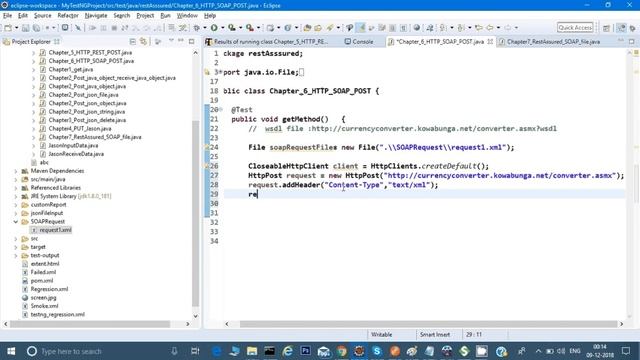
Task: Click the Forward navigation arrow icon
Action: click(x=507, y=28)
